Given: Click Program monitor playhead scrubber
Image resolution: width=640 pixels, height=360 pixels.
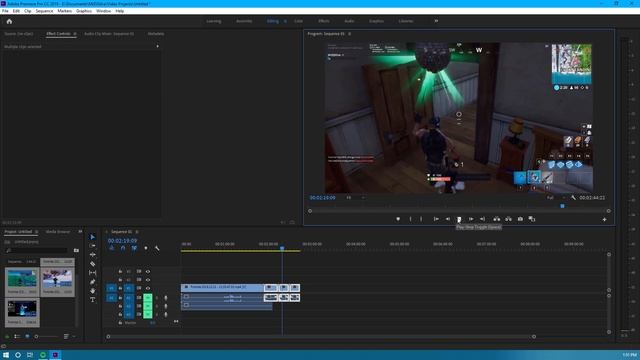Looking at the screenshot, I should (x=562, y=207).
